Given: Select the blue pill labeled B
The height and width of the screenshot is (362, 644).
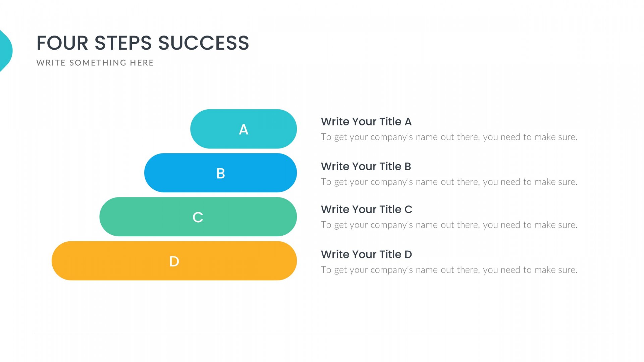Looking at the screenshot, I should pyautogui.click(x=181, y=173).
